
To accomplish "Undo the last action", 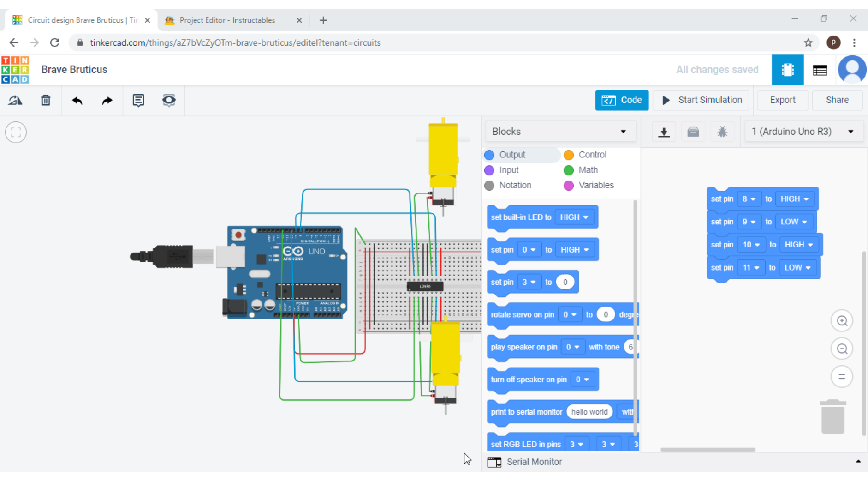I will click(x=77, y=100).
